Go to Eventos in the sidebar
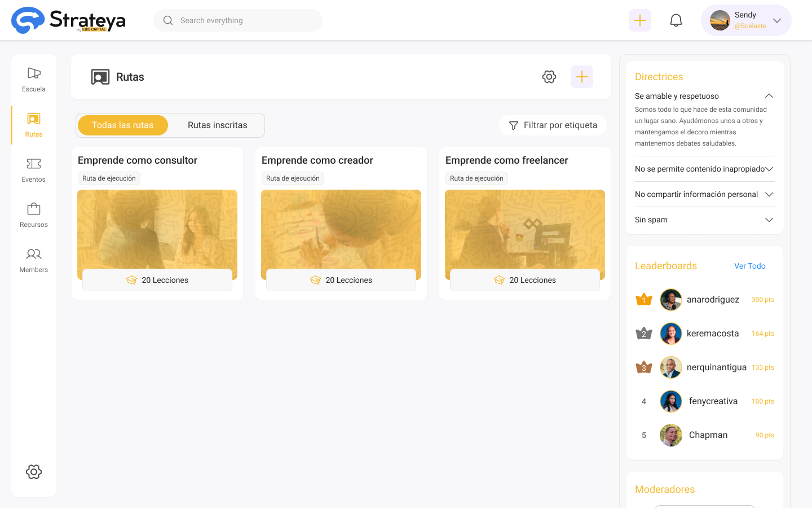The width and height of the screenshot is (812, 508). (34, 170)
